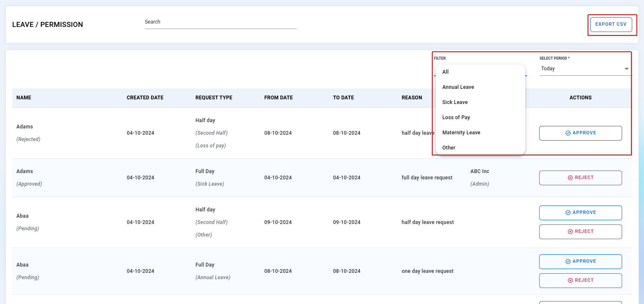This screenshot has width=644, height=304.
Task: Click the FROM DATE column header
Action: point(279,98)
